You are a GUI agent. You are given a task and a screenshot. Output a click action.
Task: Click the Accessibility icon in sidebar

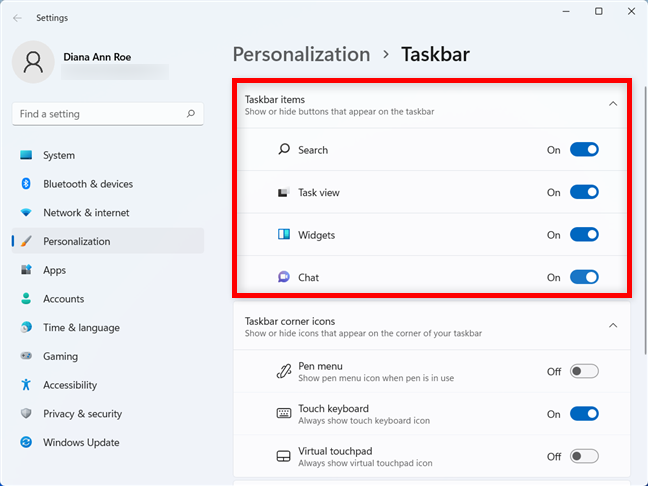(x=25, y=385)
